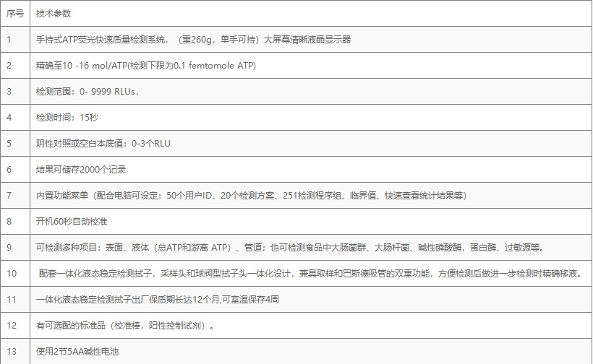Select the 可检测多种项目 row text
Image resolution: width=593 pixels, height=364 pixels.
[x=289, y=248]
